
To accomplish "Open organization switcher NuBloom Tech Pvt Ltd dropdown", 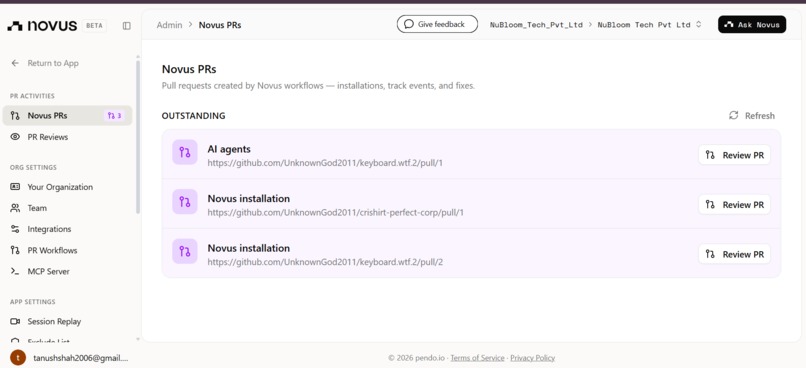I will [649, 24].
